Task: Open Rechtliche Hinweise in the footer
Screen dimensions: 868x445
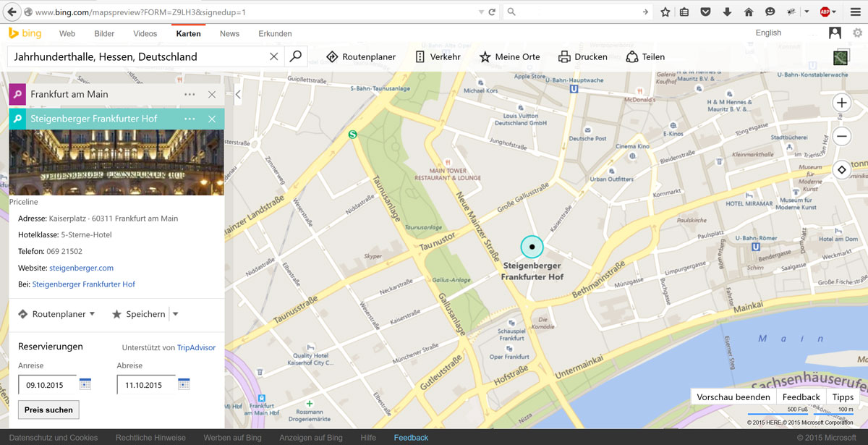Action: click(x=150, y=438)
